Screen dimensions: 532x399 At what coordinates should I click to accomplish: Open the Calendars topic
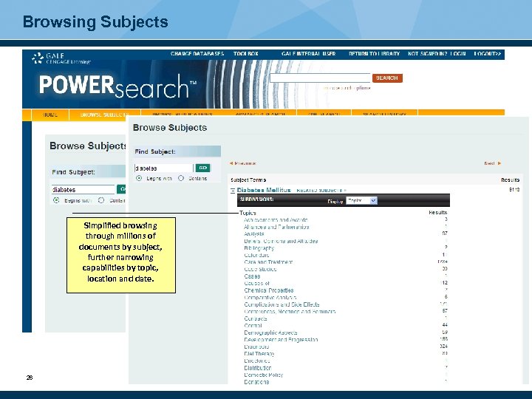pyautogui.click(x=256, y=255)
